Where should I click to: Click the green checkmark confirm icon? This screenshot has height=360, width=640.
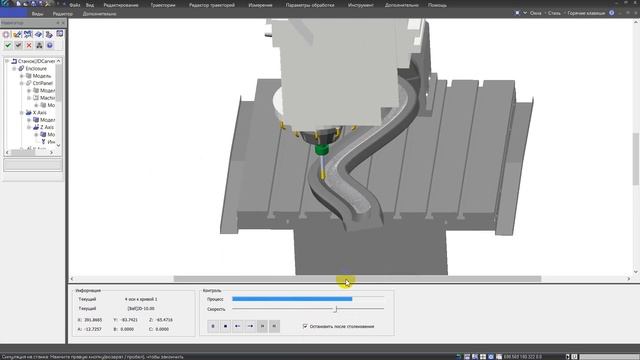(x=8, y=45)
